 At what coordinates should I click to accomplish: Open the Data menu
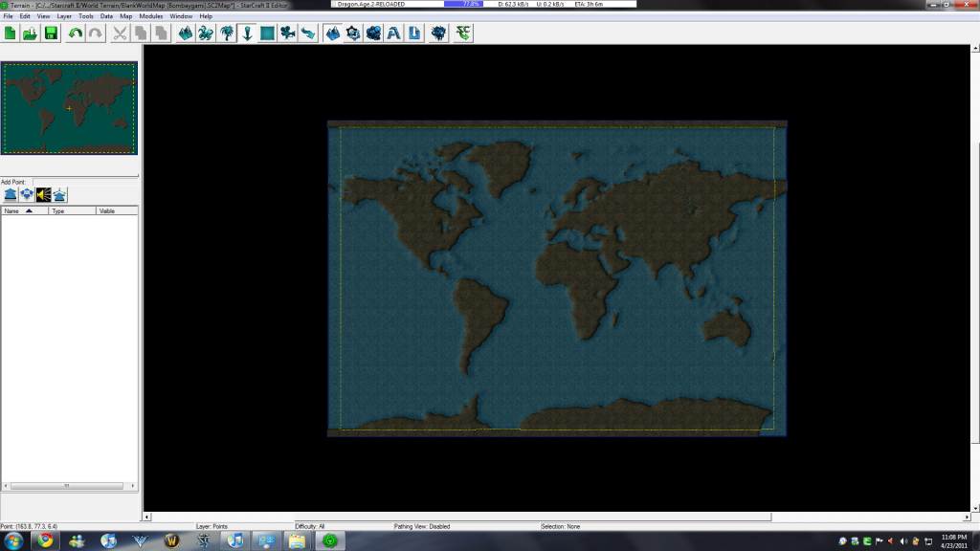(106, 16)
